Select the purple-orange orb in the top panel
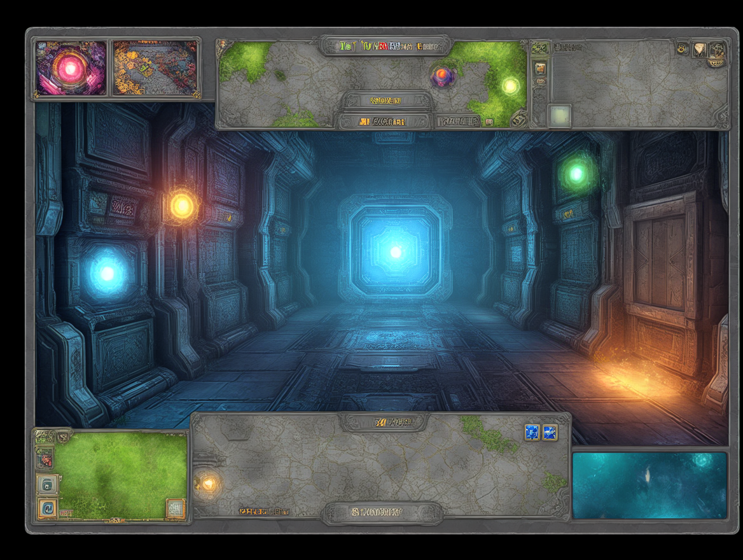The height and width of the screenshot is (560, 743). [443, 75]
